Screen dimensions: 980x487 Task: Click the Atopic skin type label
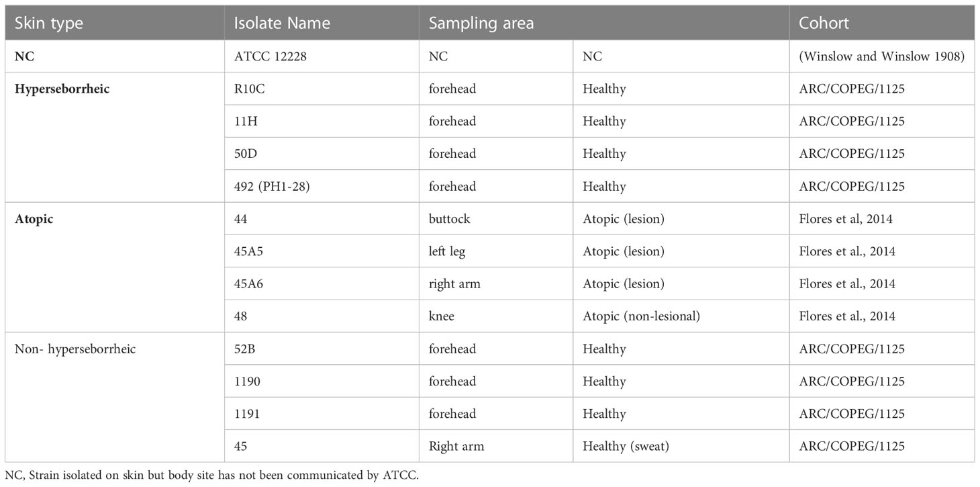(x=34, y=219)
